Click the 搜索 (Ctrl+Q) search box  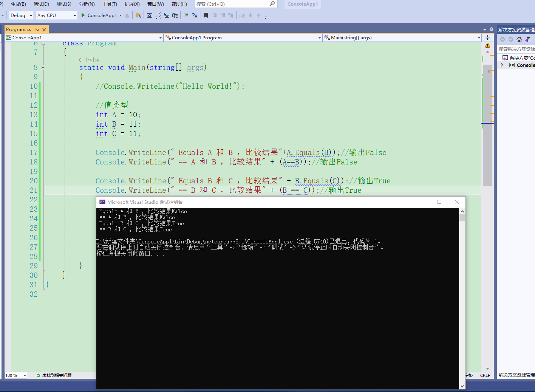[x=236, y=4]
